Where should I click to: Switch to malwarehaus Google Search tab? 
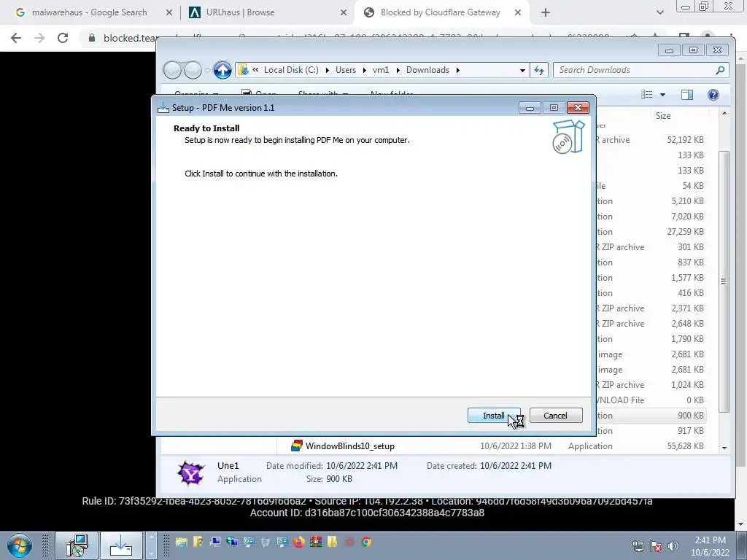(x=89, y=12)
